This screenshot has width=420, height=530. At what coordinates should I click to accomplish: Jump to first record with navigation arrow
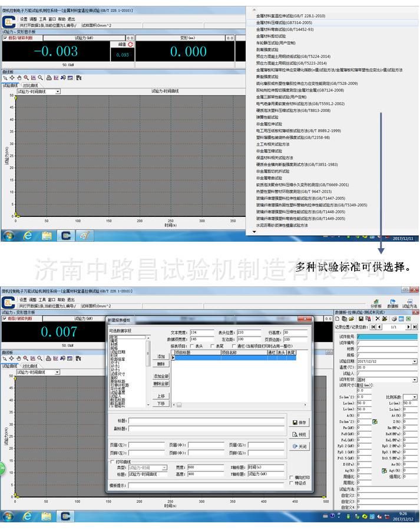(x=373, y=327)
